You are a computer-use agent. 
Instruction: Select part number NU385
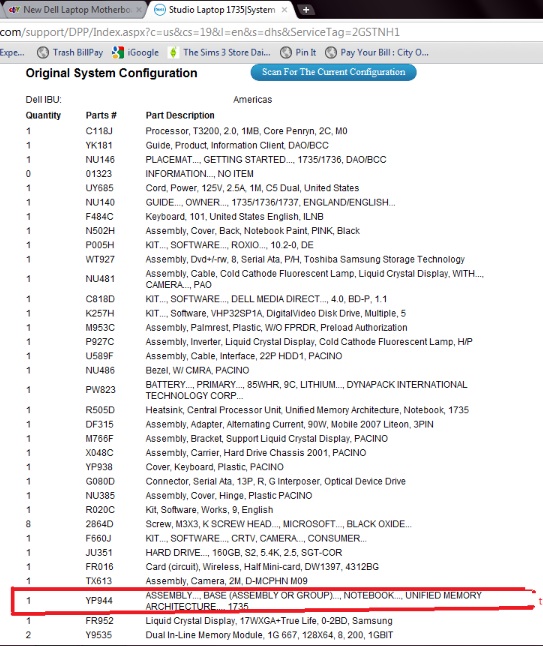click(100, 496)
